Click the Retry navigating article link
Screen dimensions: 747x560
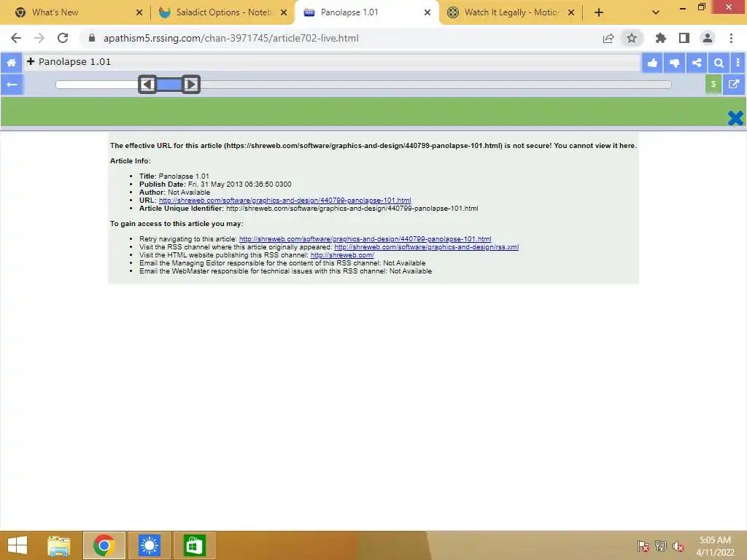point(365,239)
